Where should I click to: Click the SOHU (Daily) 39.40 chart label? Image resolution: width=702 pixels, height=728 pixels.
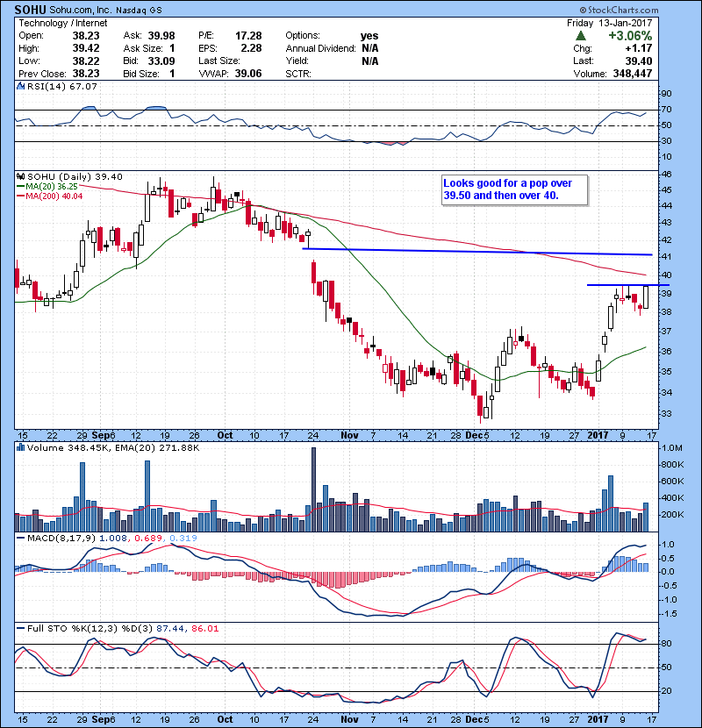tap(75, 176)
